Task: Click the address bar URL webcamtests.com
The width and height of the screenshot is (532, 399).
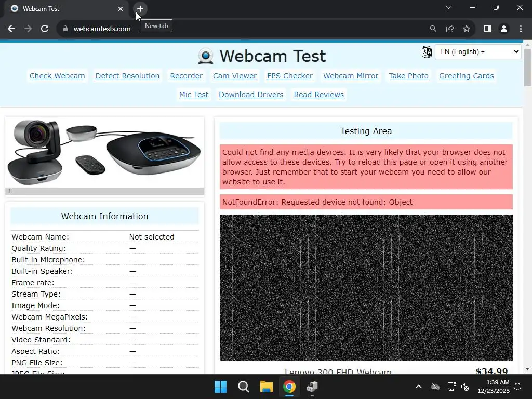Action: tap(102, 29)
